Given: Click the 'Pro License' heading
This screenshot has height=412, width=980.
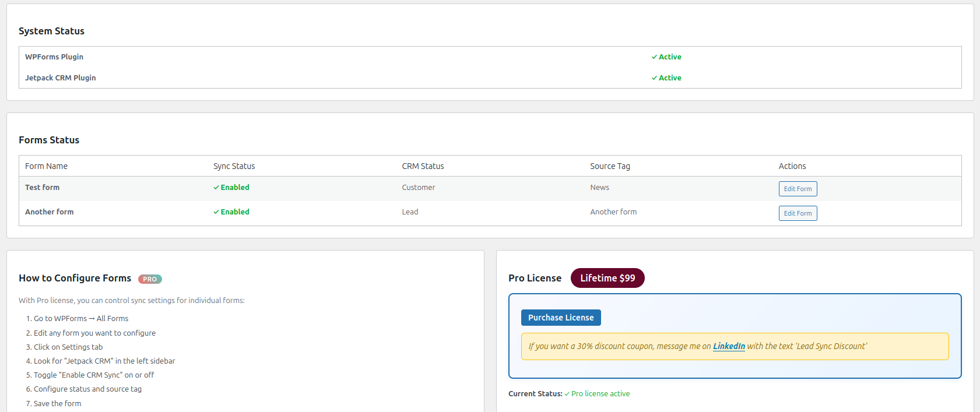Looking at the screenshot, I should pos(535,278).
